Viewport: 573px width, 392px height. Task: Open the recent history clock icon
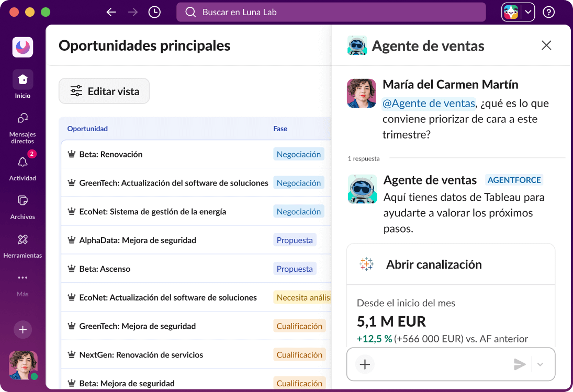pyautogui.click(x=154, y=11)
